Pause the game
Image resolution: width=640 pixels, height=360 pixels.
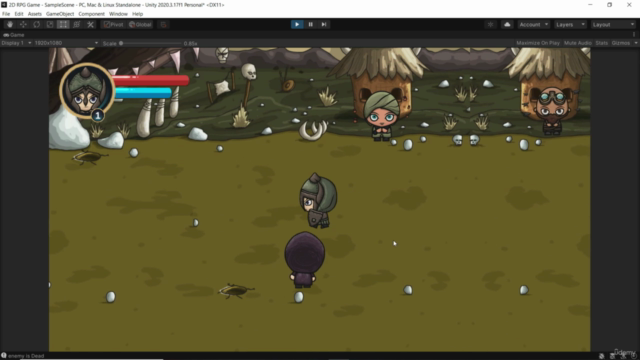pos(310,24)
